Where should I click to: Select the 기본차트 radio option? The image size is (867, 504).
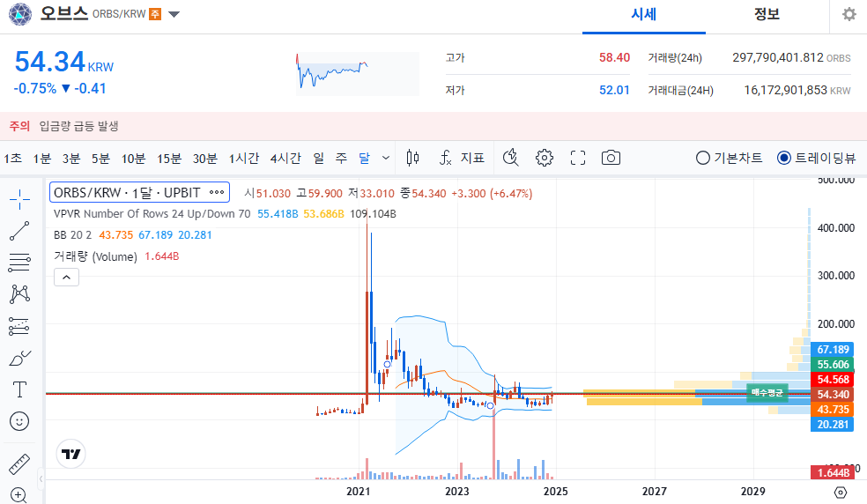pyautogui.click(x=729, y=159)
